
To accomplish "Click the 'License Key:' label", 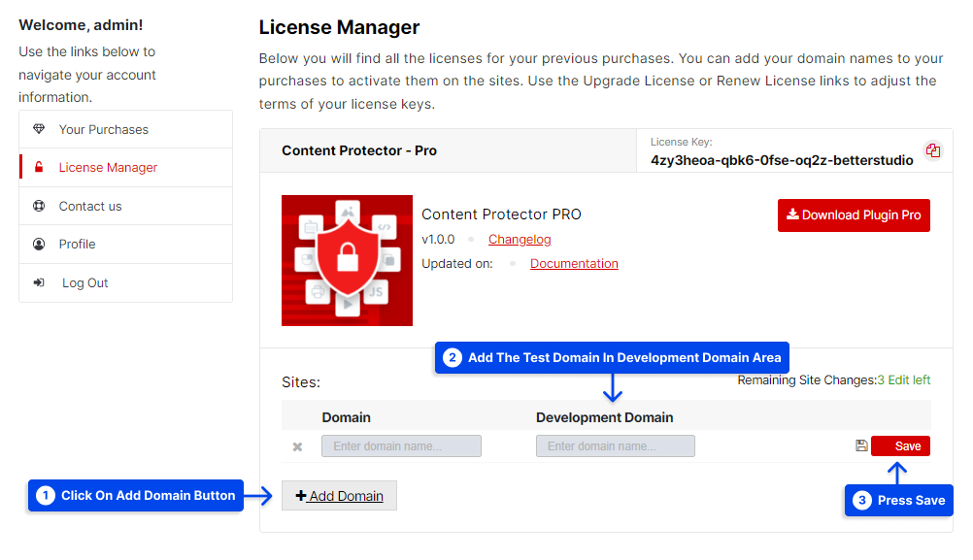I will tap(682, 142).
